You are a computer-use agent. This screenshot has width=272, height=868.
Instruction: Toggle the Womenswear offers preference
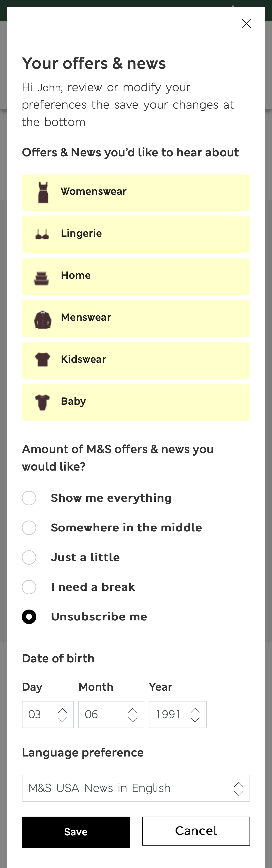coord(136,192)
